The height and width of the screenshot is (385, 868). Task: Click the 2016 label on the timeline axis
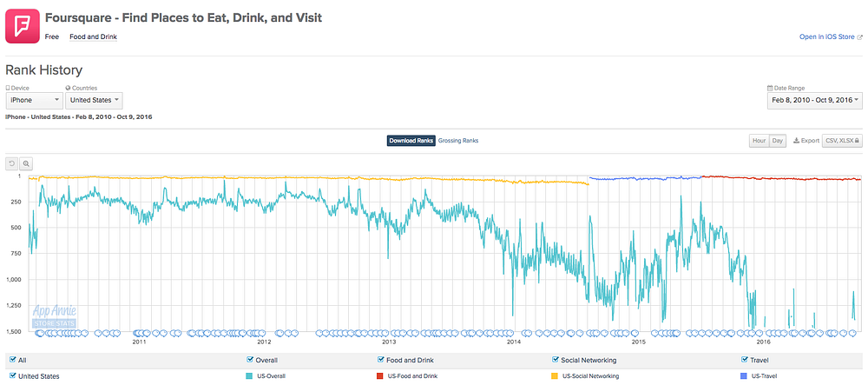(764, 342)
